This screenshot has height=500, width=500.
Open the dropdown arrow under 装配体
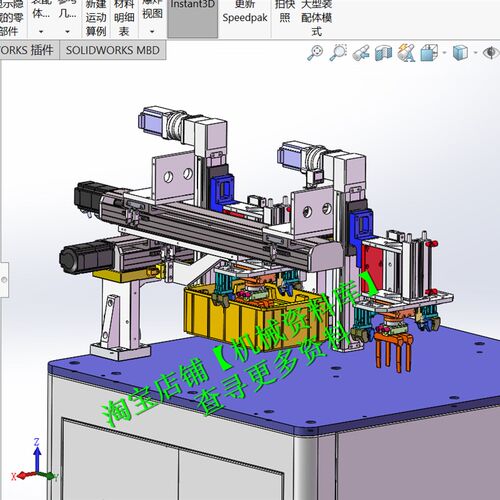click(41, 32)
